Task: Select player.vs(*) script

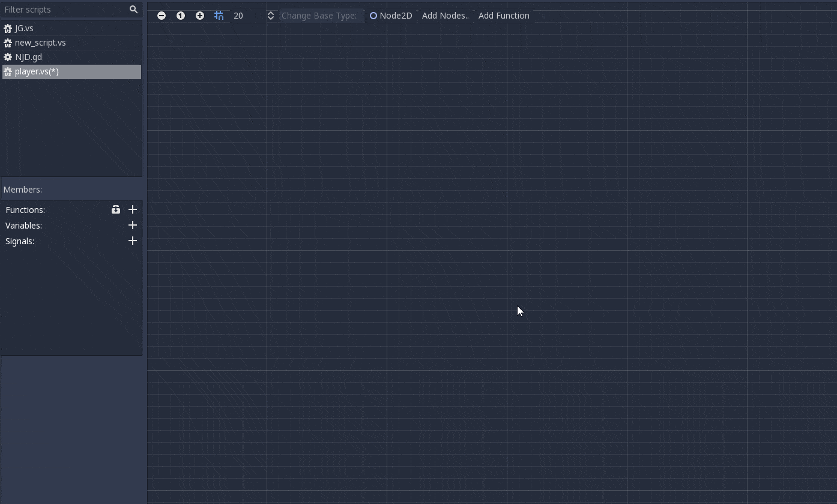Action: (x=71, y=71)
